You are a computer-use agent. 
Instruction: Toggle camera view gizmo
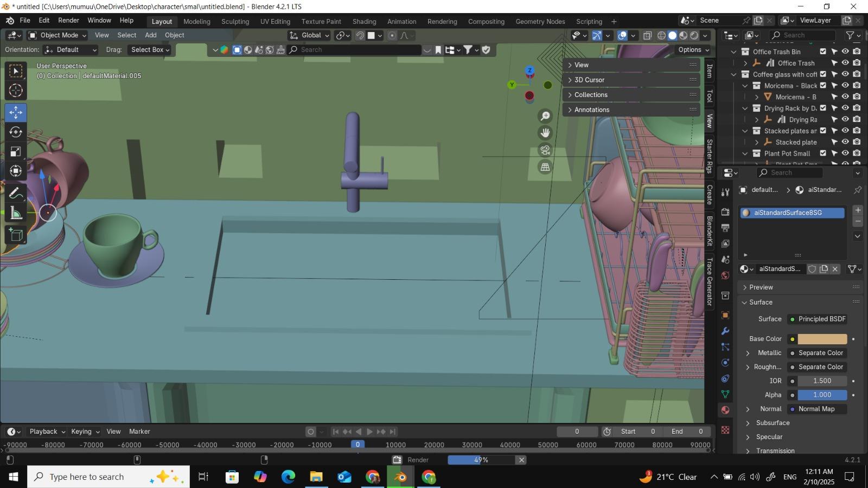coord(545,150)
